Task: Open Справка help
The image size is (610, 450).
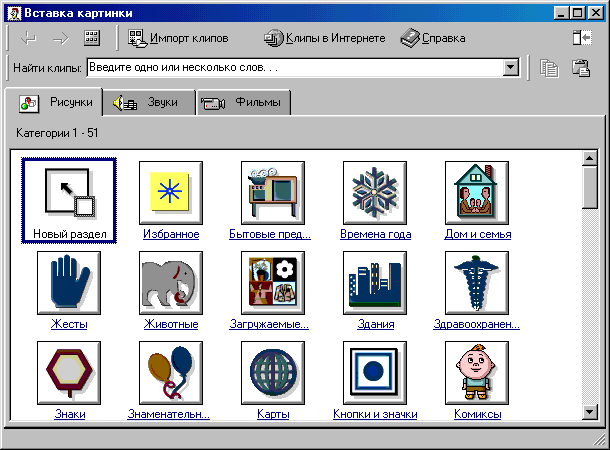Action: click(433, 38)
